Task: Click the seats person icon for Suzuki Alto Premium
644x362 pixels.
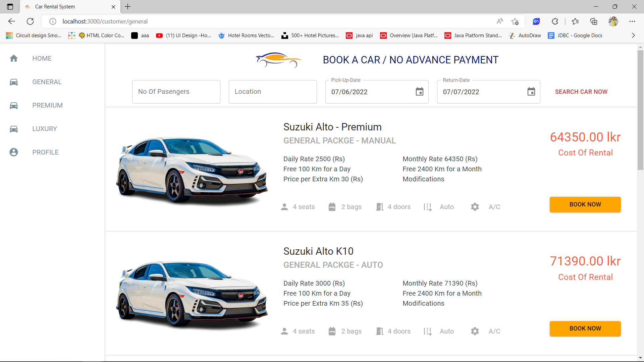Action: (x=284, y=207)
